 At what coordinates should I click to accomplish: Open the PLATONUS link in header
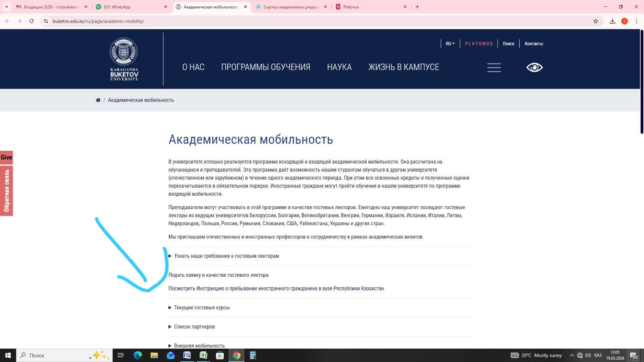click(x=479, y=44)
